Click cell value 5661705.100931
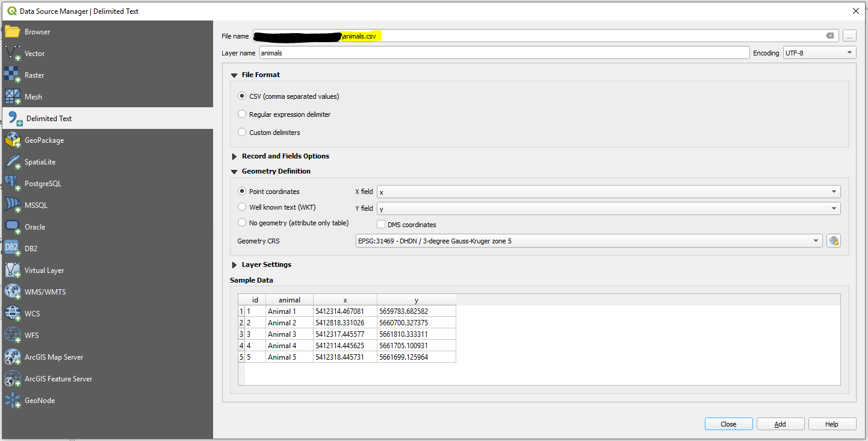Image resolution: width=868 pixels, height=441 pixels. 417,346
